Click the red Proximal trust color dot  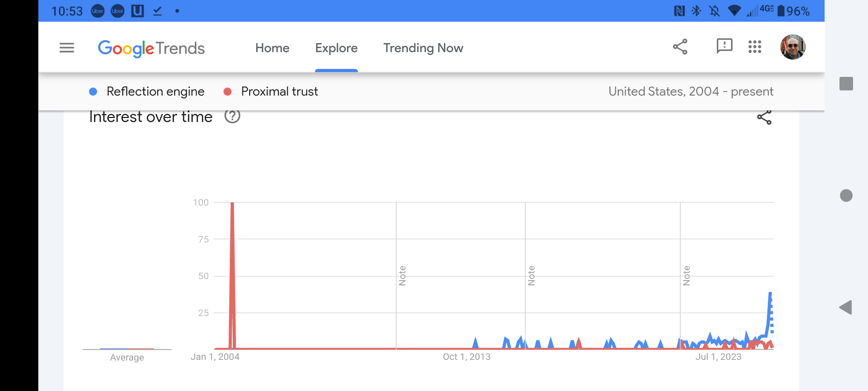(227, 92)
